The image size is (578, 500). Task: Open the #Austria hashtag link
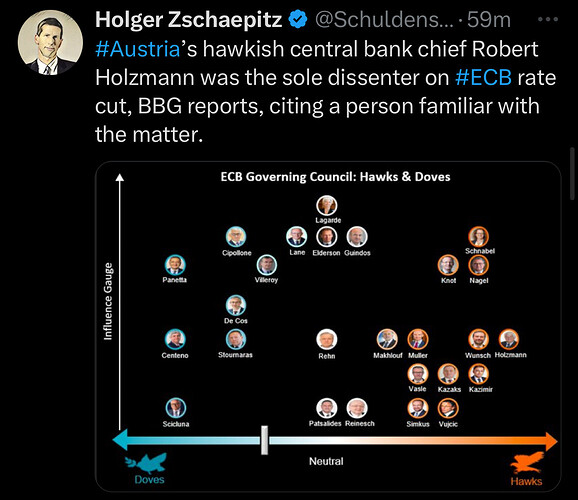pos(137,49)
